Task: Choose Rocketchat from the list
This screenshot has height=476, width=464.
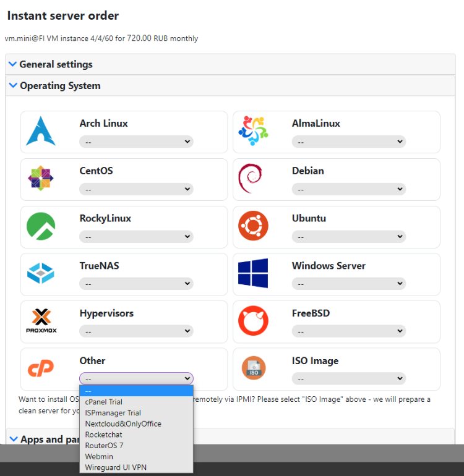Action: pos(136,435)
